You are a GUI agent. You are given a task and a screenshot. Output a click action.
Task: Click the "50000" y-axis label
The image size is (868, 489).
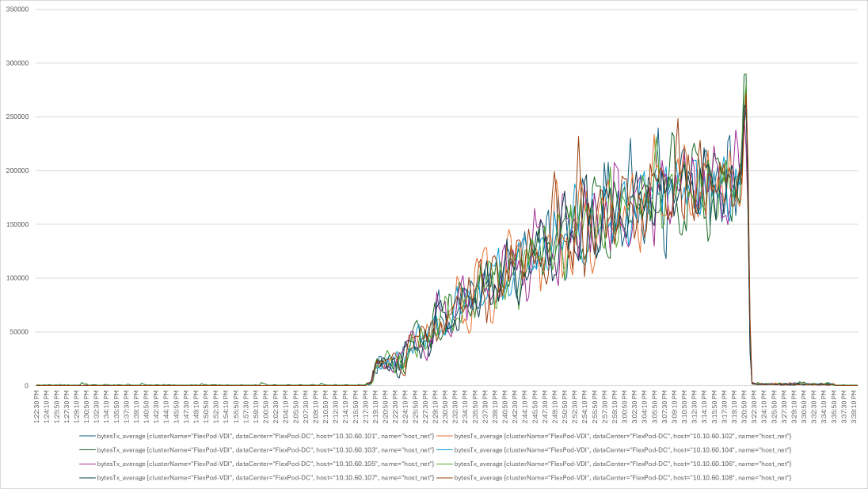(x=19, y=332)
